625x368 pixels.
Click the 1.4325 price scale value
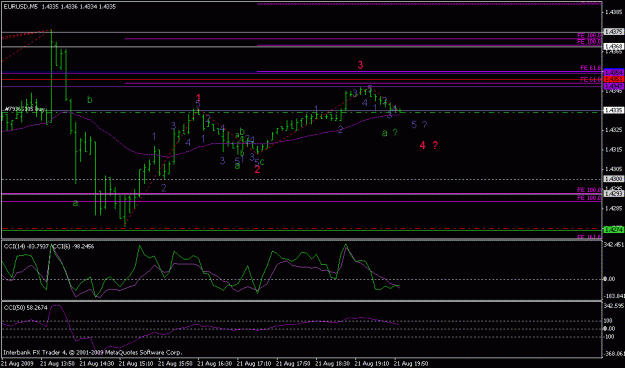(613, 130)
